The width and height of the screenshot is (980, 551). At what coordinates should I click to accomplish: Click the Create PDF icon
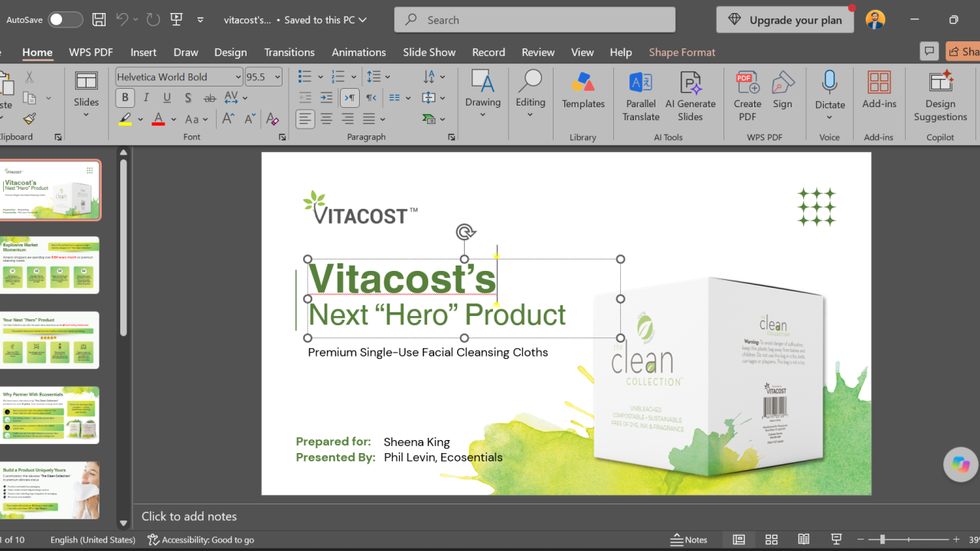pos(747,96)
